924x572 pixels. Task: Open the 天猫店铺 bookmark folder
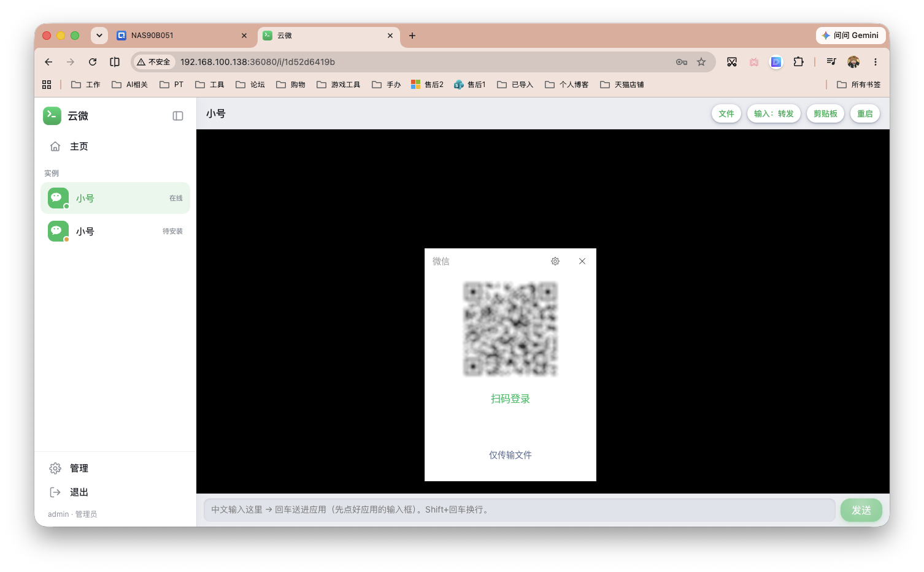tap(622, 85)
